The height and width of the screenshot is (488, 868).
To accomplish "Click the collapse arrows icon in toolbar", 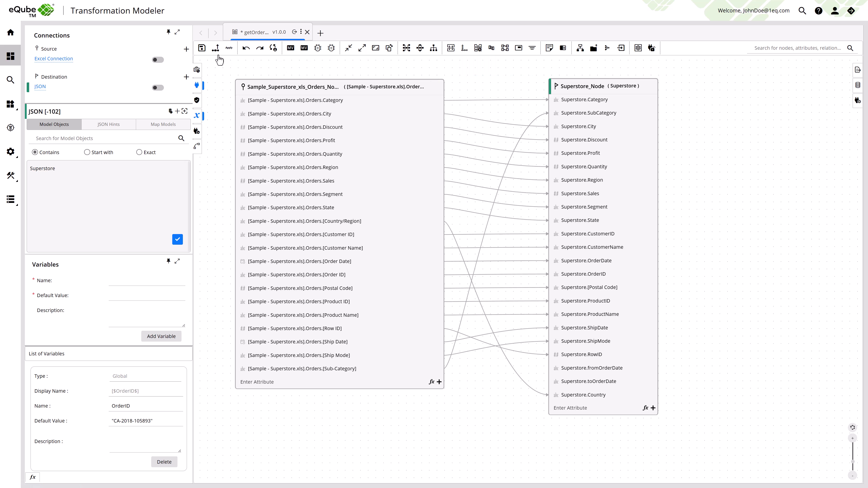I will click(348, 48).
